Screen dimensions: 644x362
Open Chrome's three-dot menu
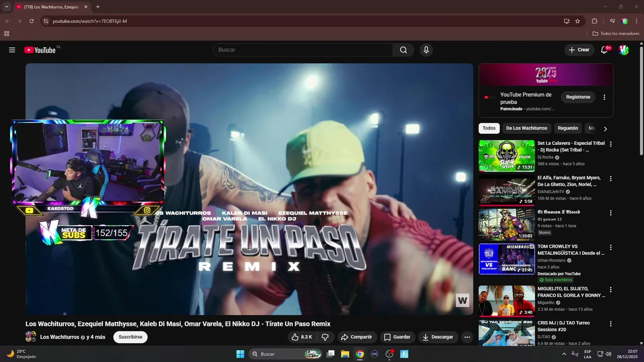coord(637,21)
